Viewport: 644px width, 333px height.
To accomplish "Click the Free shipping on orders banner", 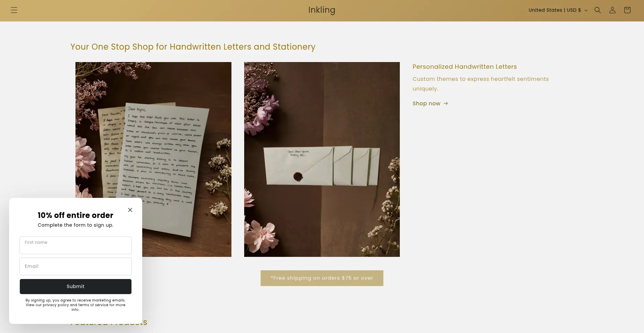I will [322, 278].
